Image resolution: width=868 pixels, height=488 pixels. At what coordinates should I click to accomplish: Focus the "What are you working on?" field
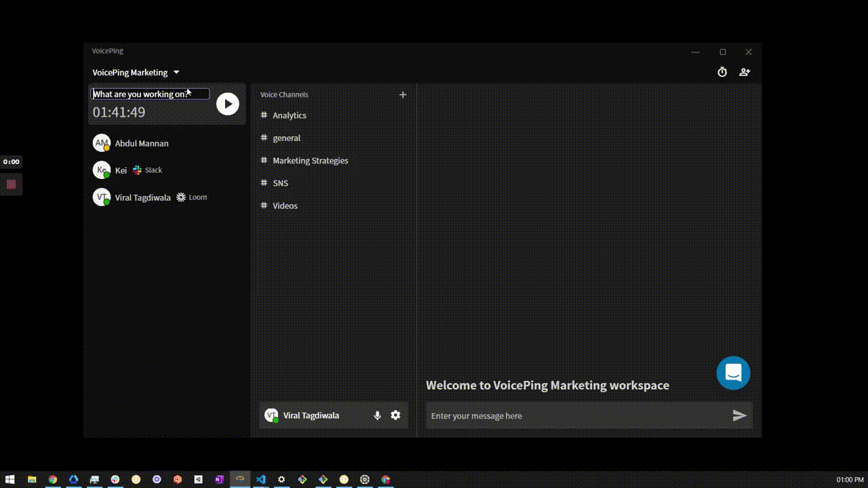point(151,94)
